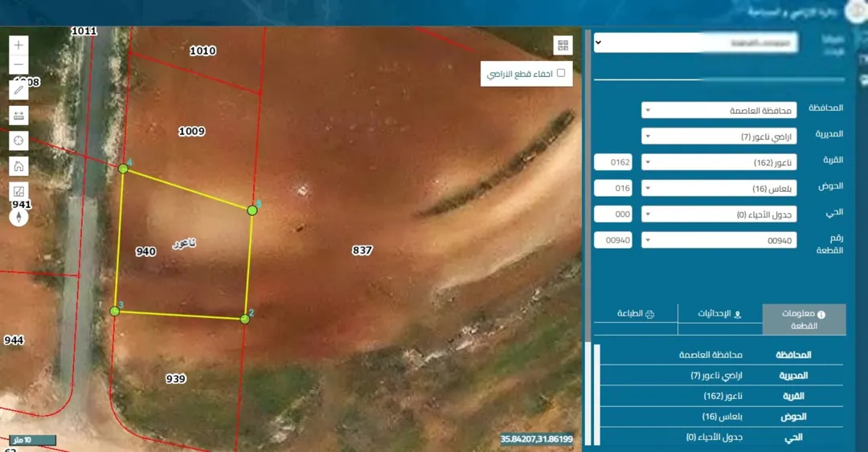Return to home map extent
Image resolution: width=868 pixels, height=452 pixels.
tap(18, 166)
